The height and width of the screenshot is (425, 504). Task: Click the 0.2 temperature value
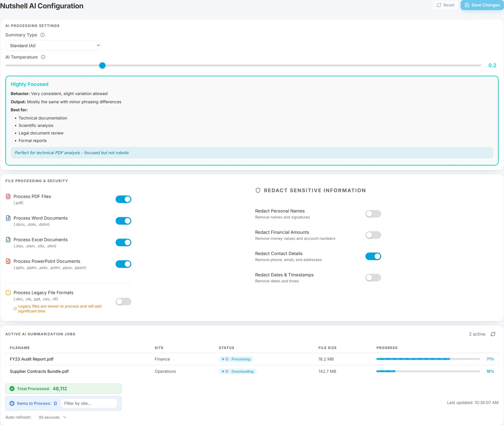coord(492,66)
